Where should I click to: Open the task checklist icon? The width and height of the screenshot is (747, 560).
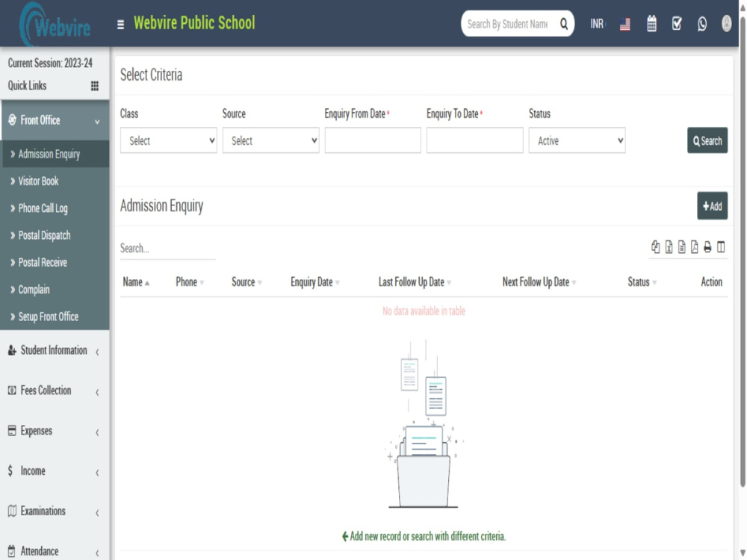[677, 23]
